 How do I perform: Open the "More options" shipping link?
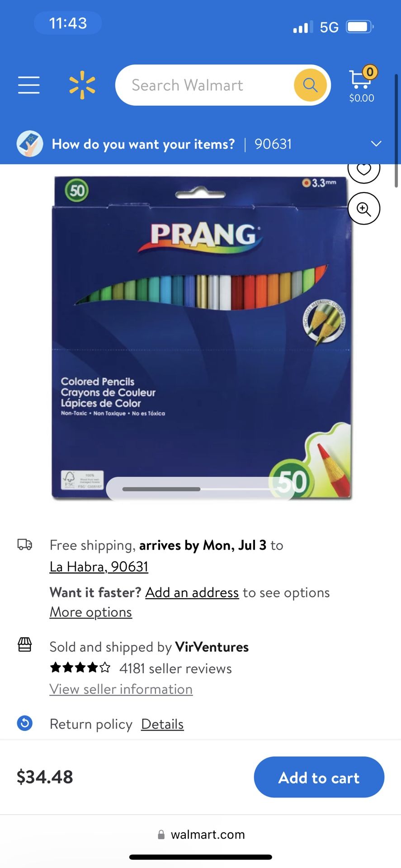[x=91, y=612]
